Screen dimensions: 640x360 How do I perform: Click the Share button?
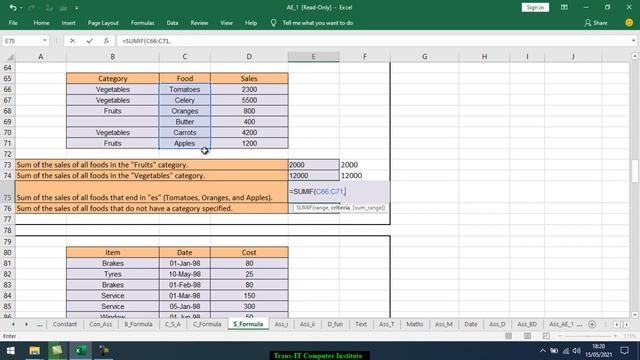coord(596,23)
